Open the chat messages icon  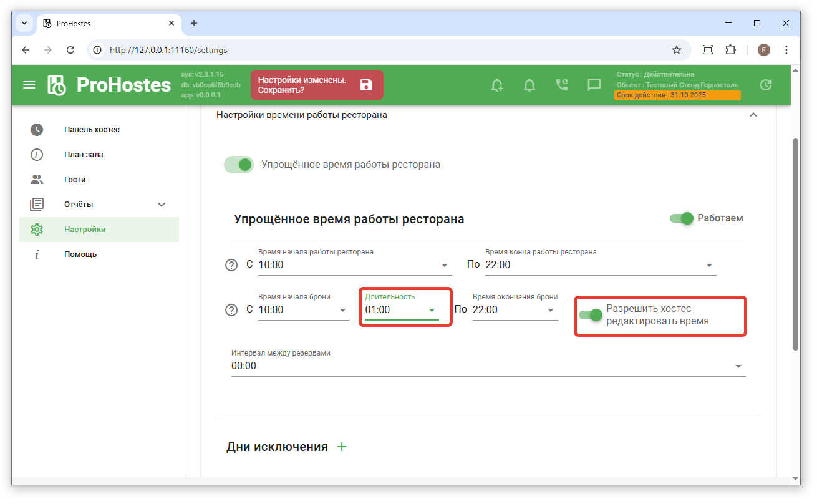(x=594, y=85)
